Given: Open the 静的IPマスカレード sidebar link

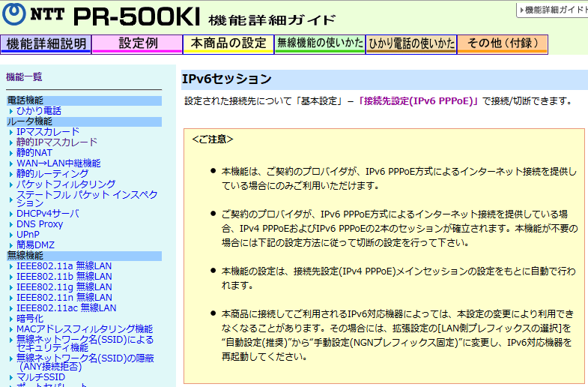Looking at the screenshot, I should click(x=57, y=142).
